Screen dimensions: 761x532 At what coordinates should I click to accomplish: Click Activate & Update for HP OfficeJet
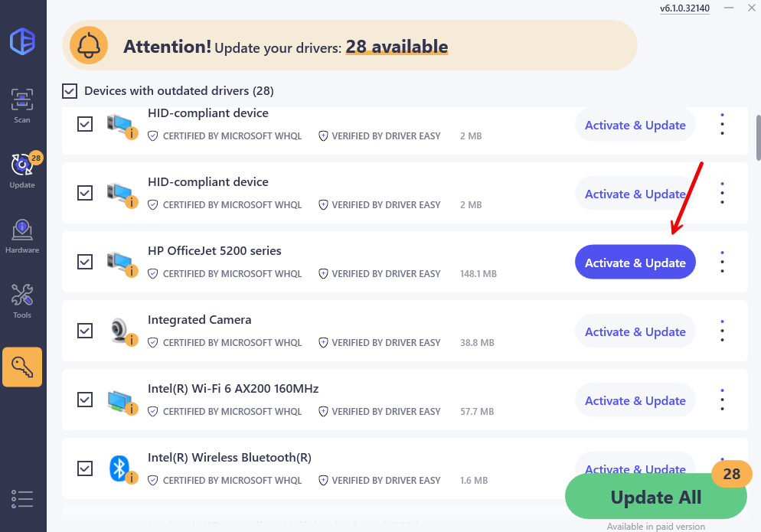[x=635, y=263]
